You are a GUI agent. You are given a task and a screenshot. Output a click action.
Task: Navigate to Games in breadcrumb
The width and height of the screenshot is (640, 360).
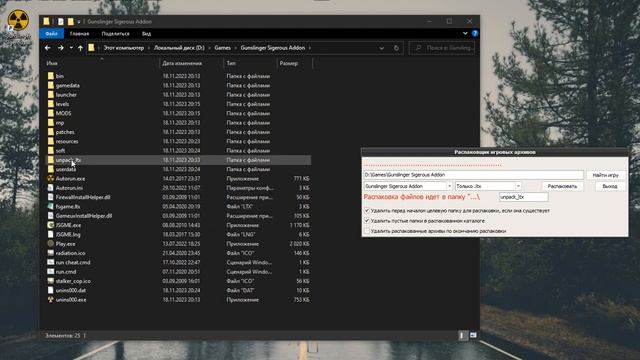point(222,48)
